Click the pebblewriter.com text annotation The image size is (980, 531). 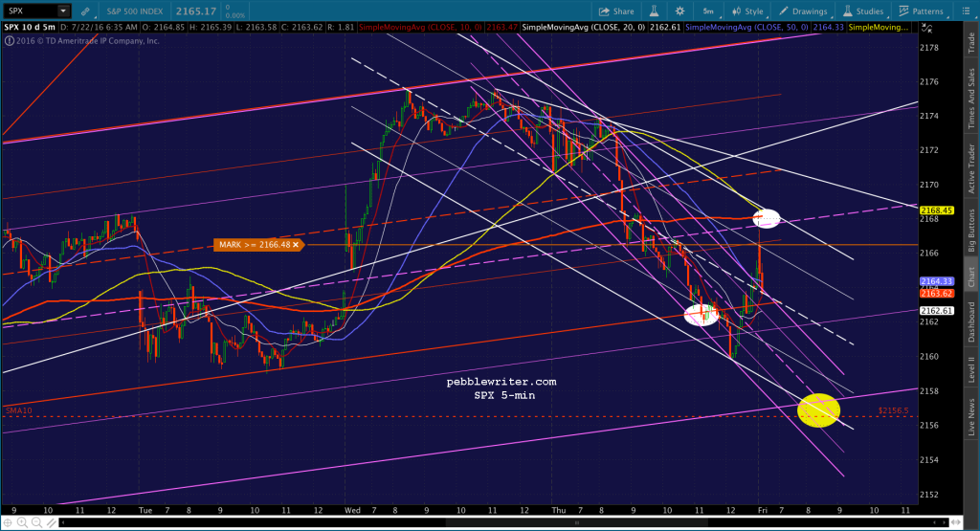coord(501,382)
